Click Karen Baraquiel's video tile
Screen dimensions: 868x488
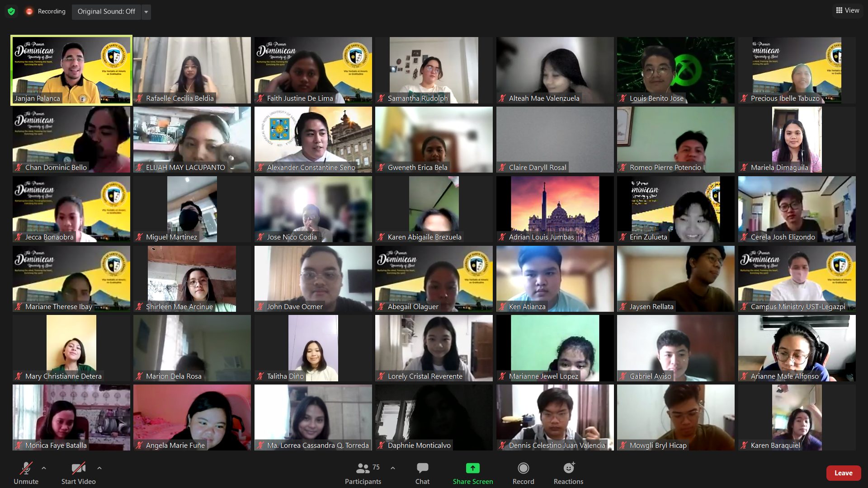pos(797,417)
